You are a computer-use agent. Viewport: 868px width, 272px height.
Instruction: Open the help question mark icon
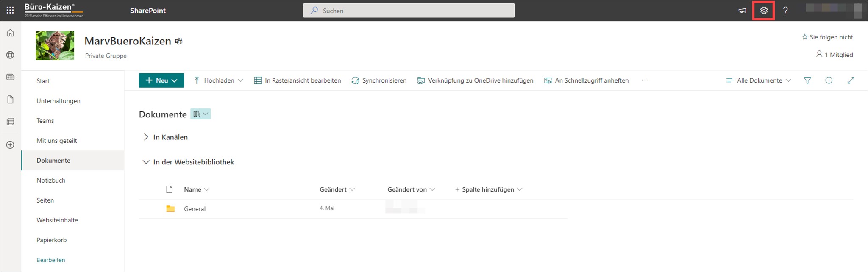(785, 11)
